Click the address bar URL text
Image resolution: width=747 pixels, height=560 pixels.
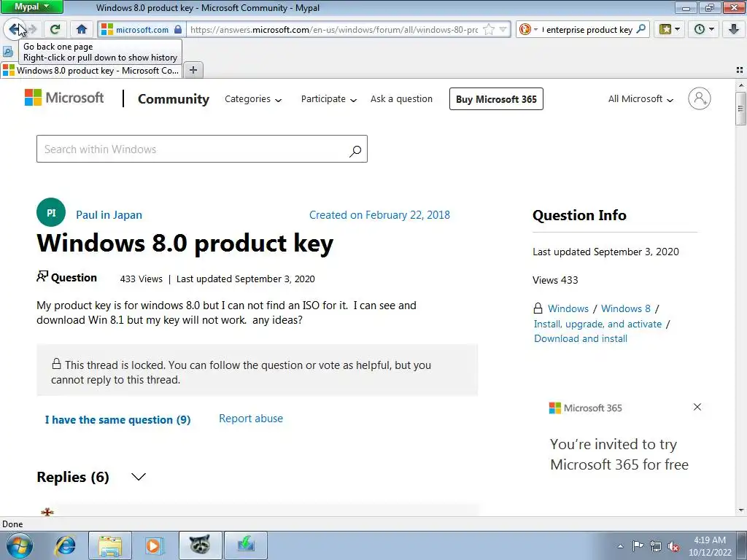point(334,29)
